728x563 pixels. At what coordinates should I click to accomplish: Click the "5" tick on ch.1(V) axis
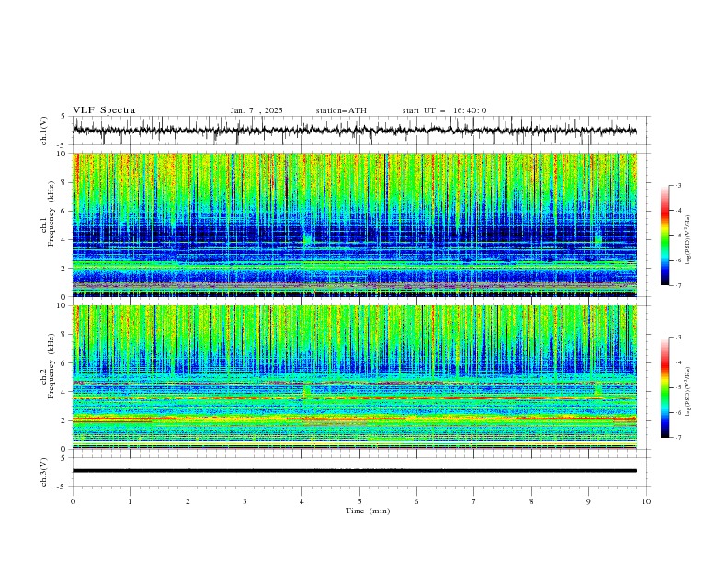point(65,116)
